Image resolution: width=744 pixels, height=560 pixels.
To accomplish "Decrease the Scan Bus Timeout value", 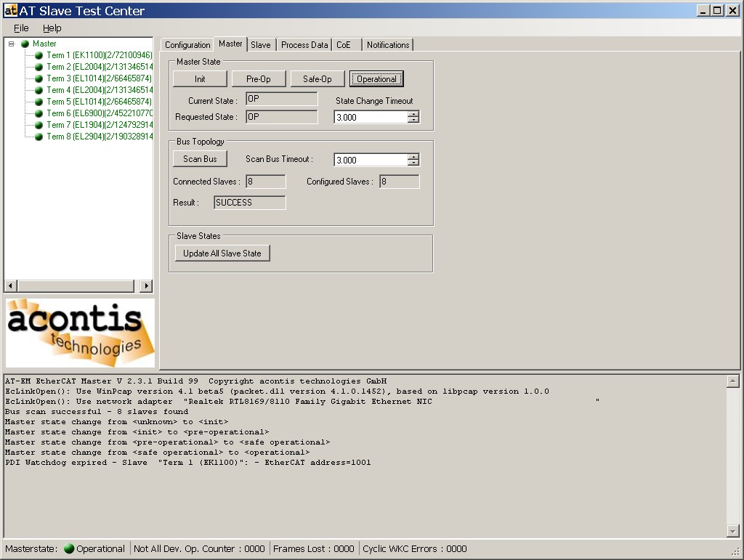I will [413, 163].
